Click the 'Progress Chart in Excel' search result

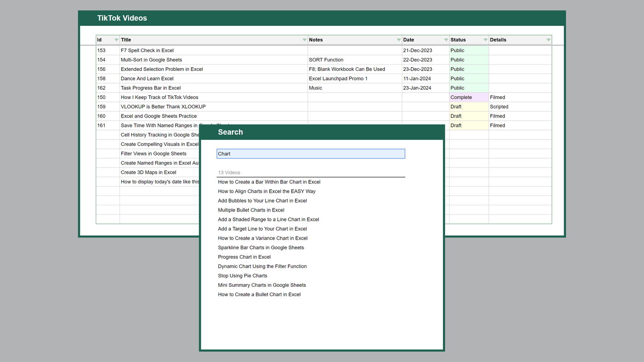coord(244,257)
